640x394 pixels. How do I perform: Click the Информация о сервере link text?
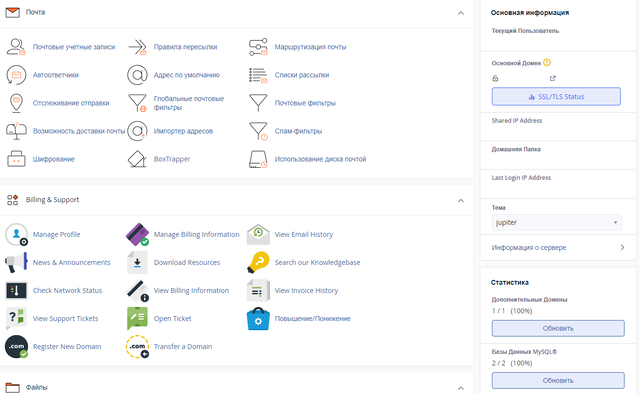(x=529, y=247)
